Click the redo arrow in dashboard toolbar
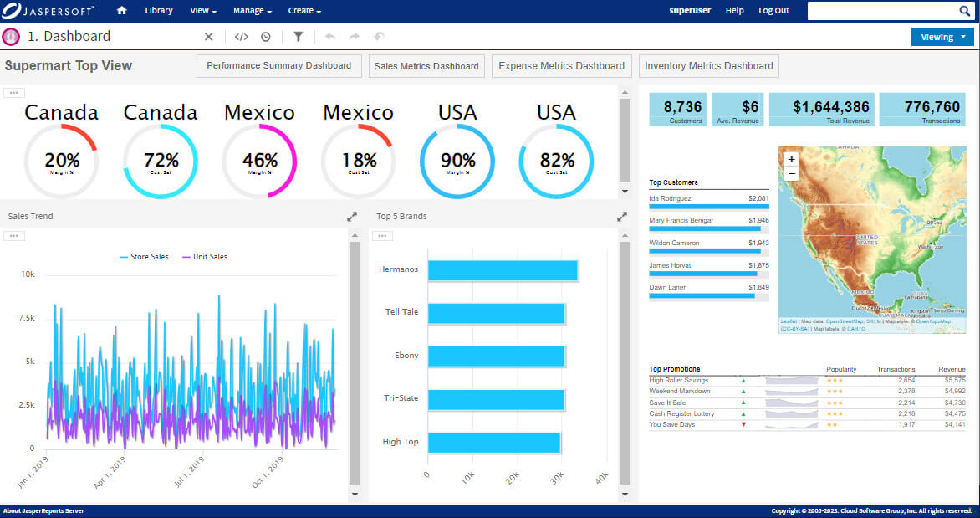Screen dimensions: 980x518 click(353, 37)
